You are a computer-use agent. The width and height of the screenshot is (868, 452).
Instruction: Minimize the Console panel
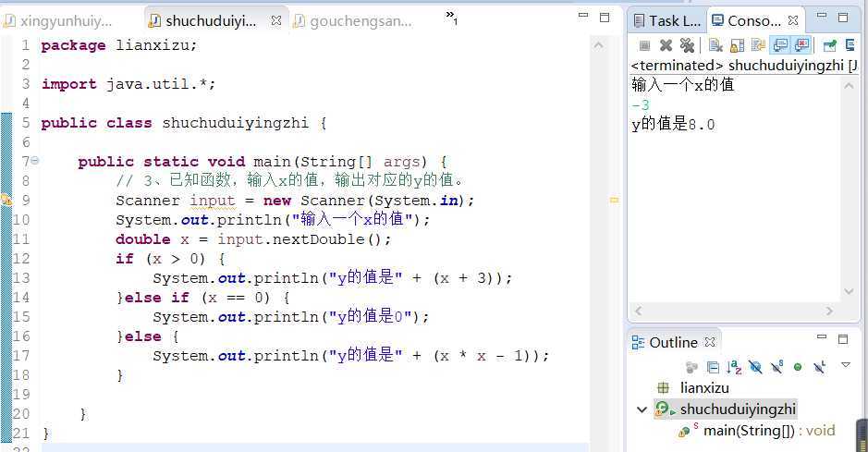(x=822, y=16)
